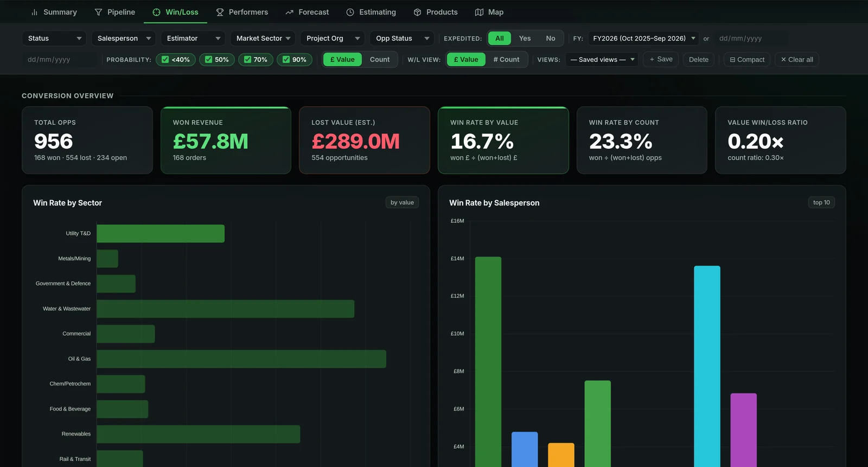Image resolution: width=868 pixels, height=467 pixels.
Task: Save the current view
Action: pyautogui.click(x=661, y=60)
